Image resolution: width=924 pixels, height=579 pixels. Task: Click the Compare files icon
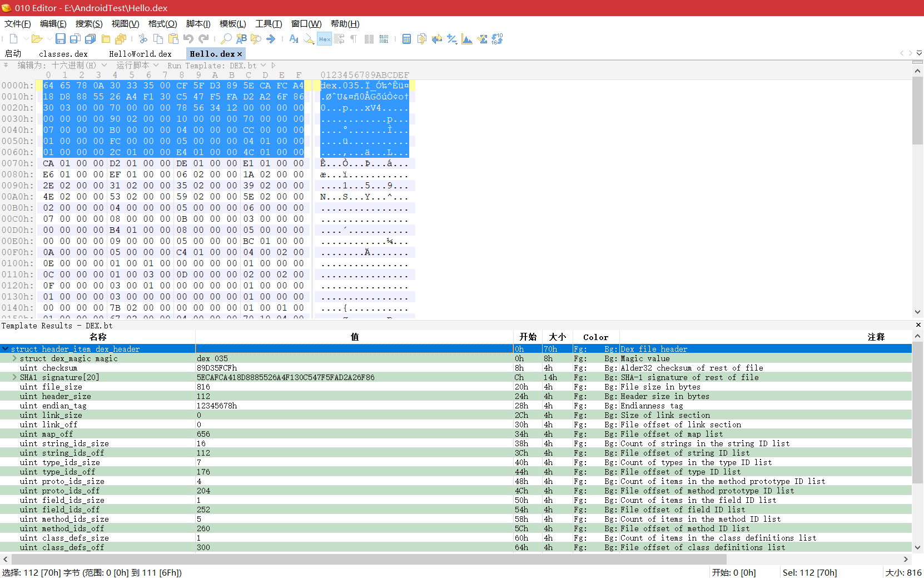[x=422, y=39]
